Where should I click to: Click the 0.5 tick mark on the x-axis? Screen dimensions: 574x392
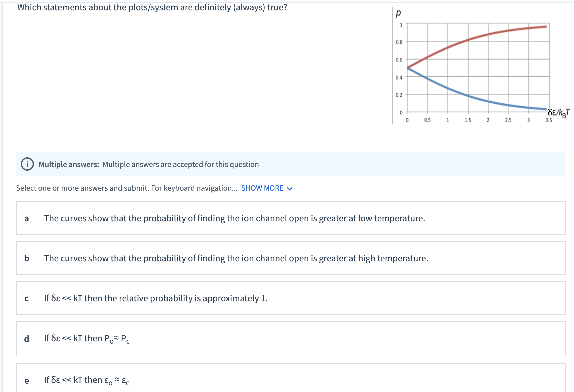(428, 120)
